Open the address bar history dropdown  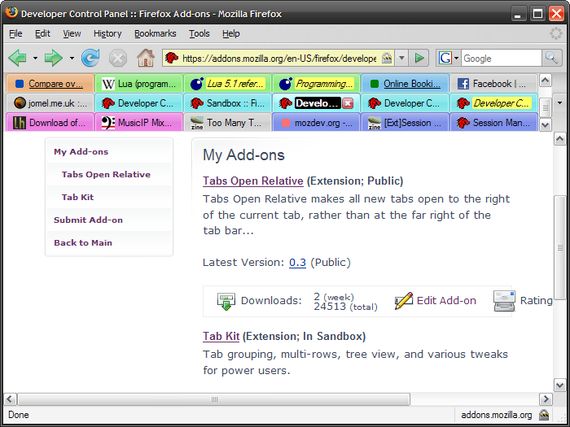(402, 58)
